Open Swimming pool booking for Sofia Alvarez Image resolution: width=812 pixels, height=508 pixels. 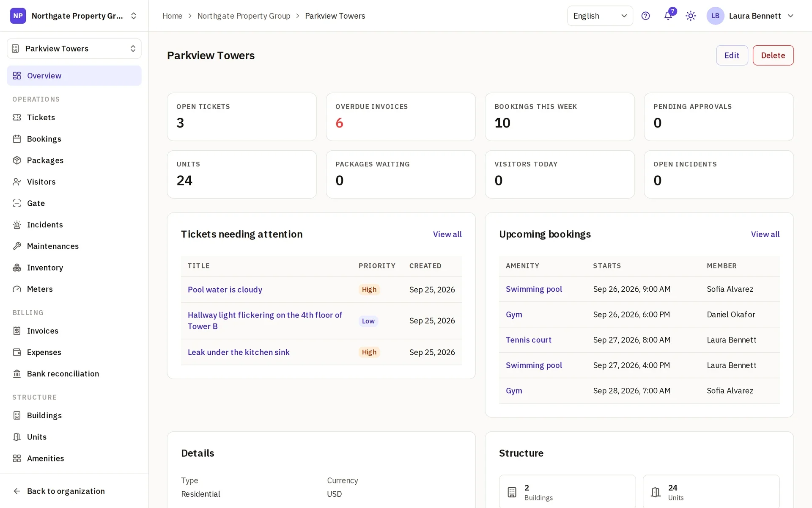(534, 289)
